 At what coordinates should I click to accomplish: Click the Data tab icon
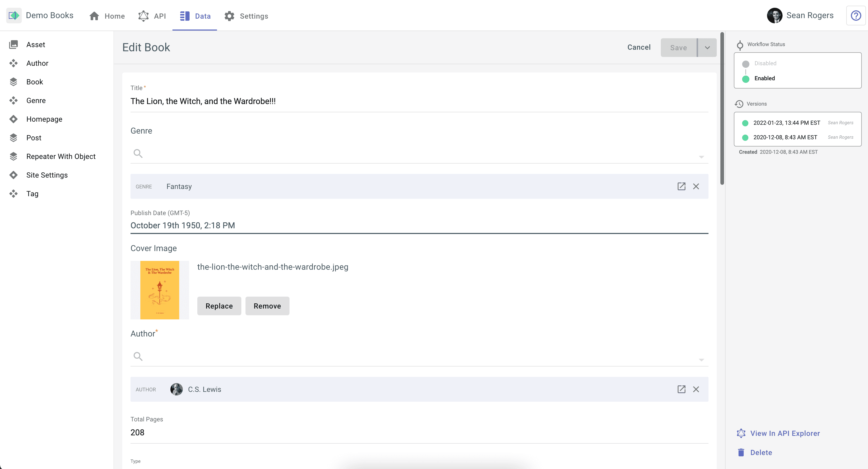pyautogui.click(x=185, y=16)
